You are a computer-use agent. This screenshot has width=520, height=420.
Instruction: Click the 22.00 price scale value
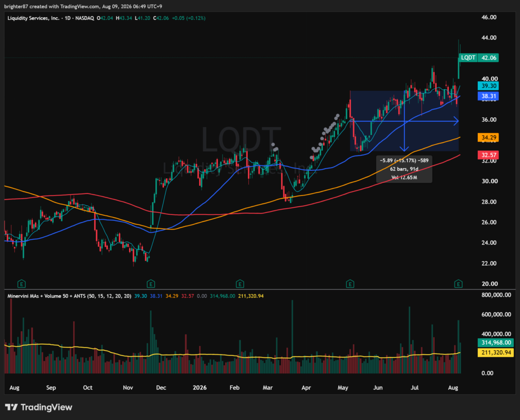point(489,264)
